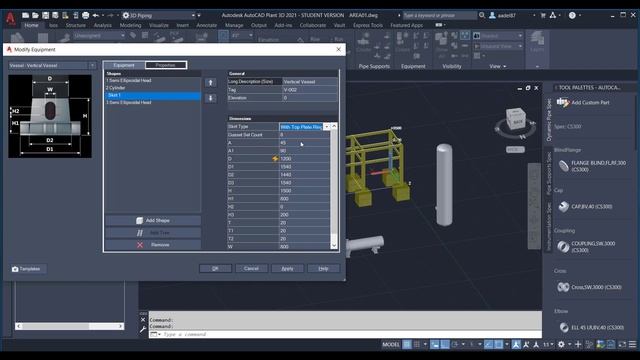Click the Clean Screen icon in status bar

pyautogui.click(x=622, y=344)
